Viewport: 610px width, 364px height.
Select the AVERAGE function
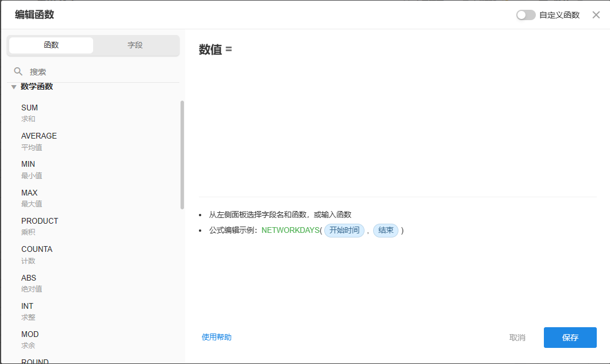pos(39,141)
